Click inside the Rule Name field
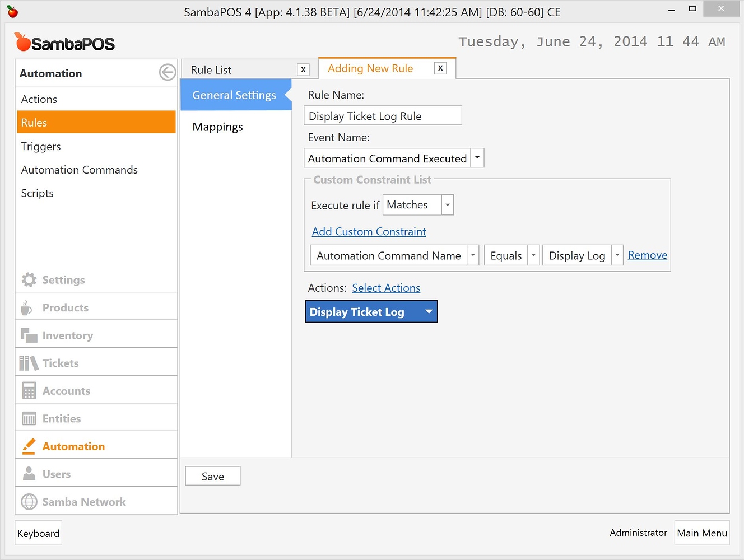744x560 pixels. 383,115
